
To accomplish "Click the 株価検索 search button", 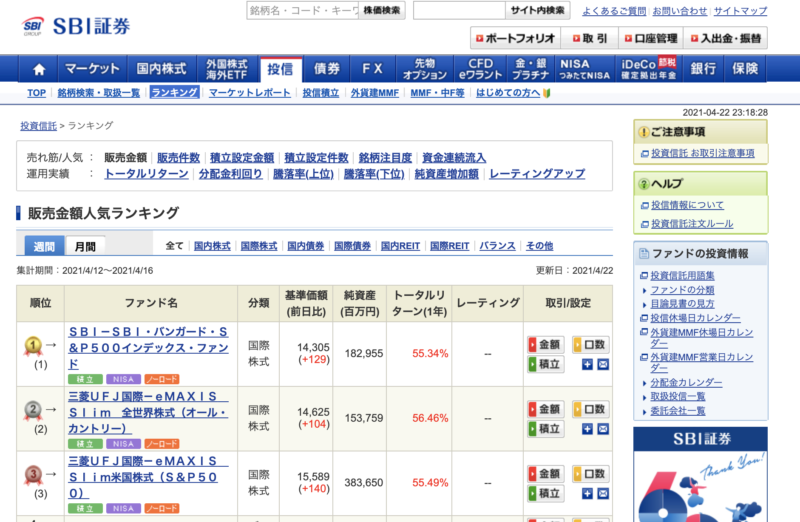I will 382,10.
